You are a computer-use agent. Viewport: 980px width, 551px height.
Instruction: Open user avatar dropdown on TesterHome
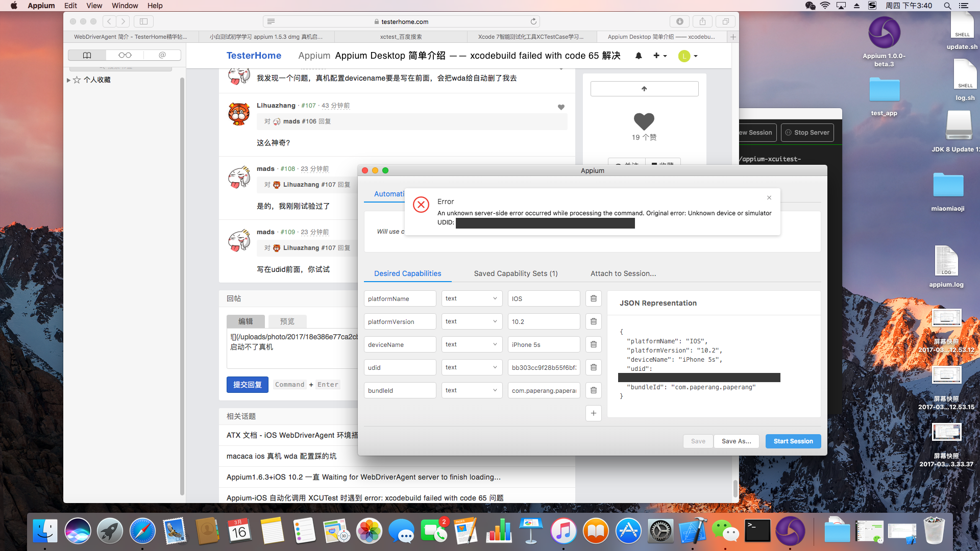coord(688,56)
